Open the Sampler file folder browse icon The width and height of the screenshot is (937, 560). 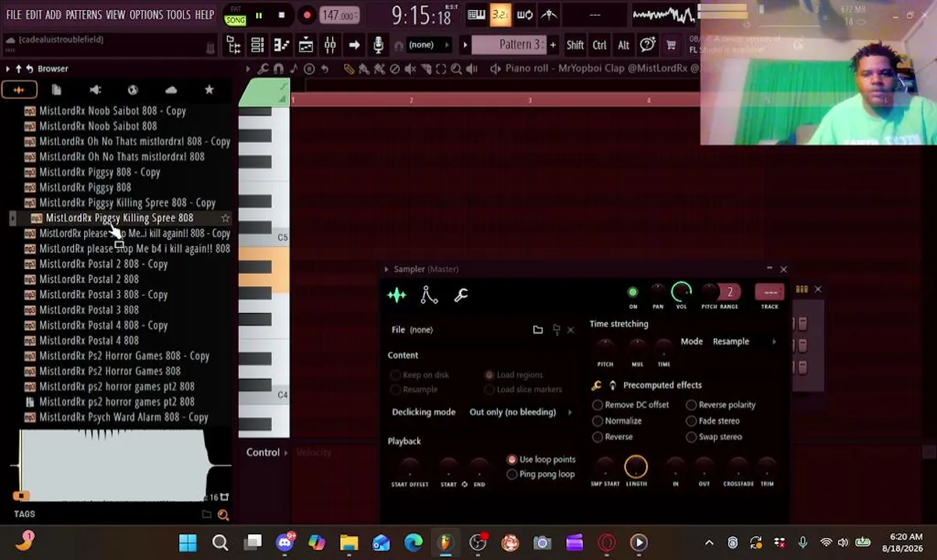pos(538,330)
